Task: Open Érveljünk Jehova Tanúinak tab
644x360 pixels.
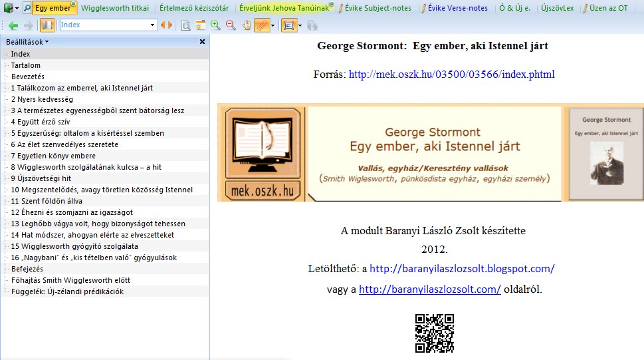Action: click(285, 8)
